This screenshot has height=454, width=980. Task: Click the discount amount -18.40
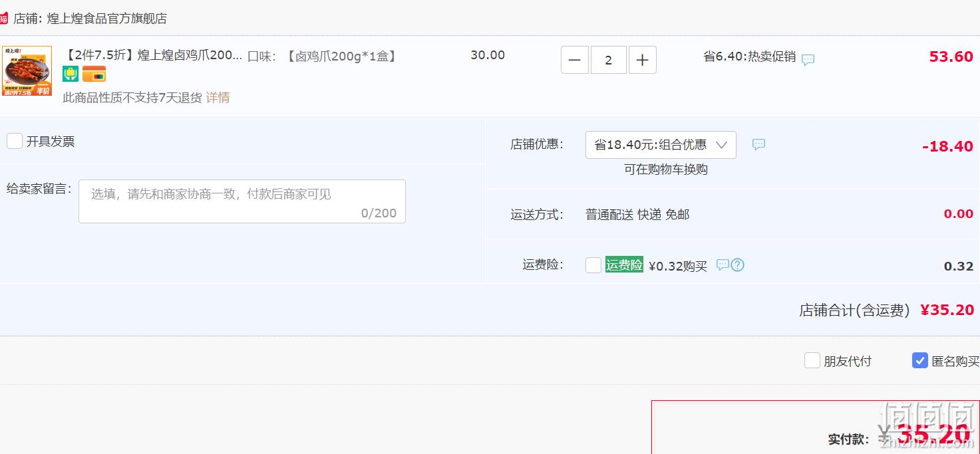point(948,146)
